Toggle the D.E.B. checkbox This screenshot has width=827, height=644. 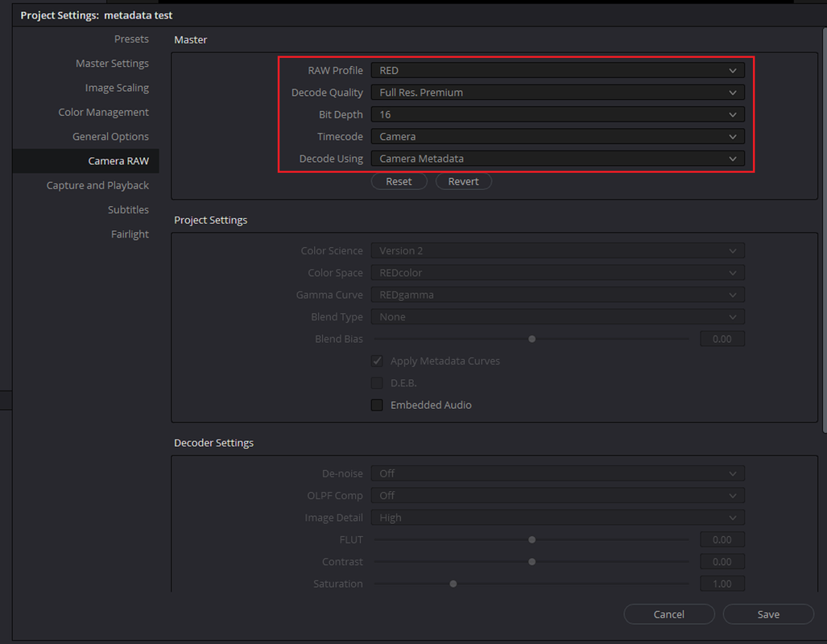point(377,383)
